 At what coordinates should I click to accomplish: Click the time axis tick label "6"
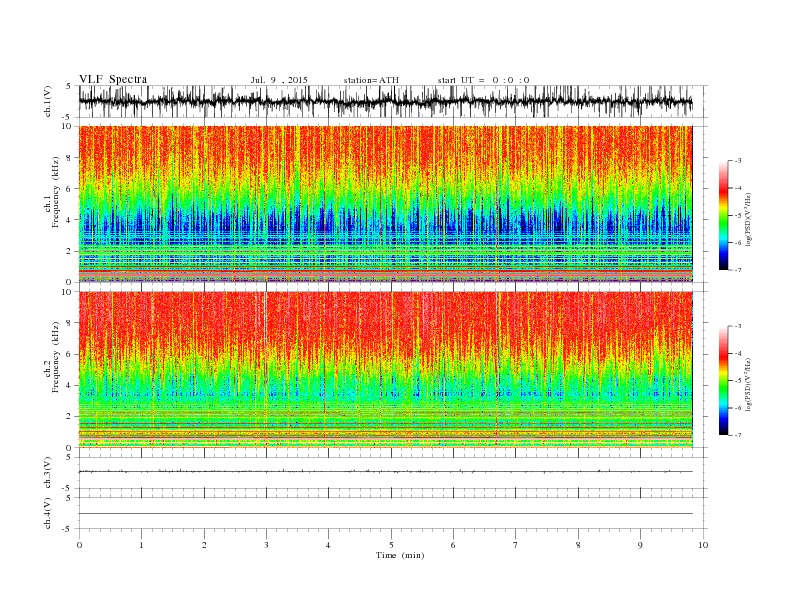coord(453,545)
